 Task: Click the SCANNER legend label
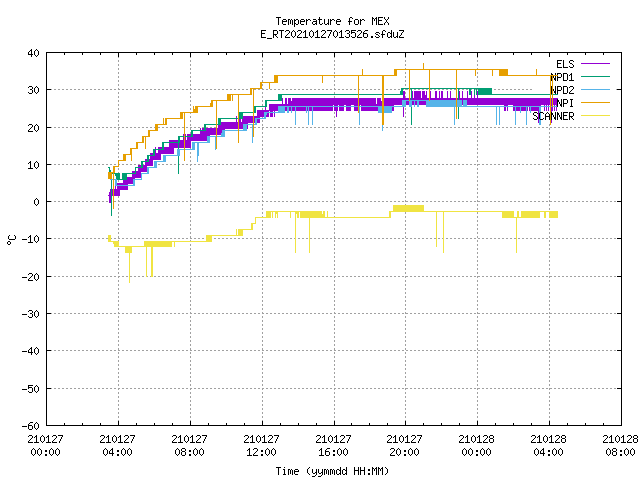pos(553,116)
